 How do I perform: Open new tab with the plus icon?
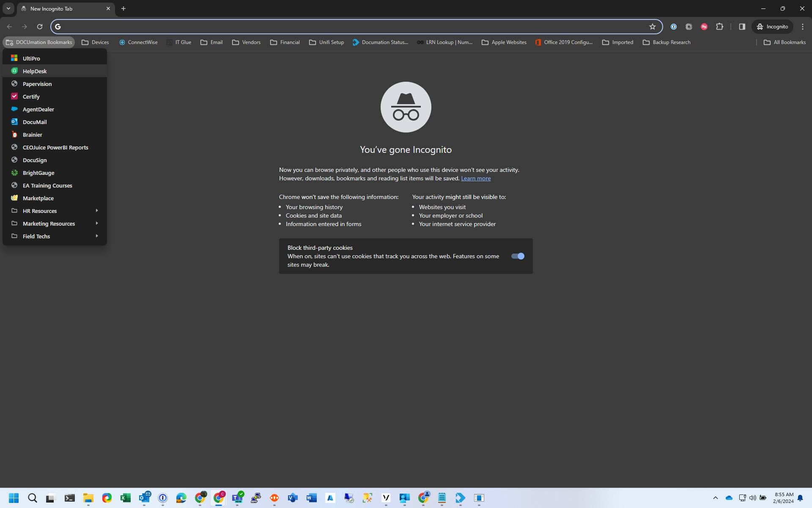[x=123, y=8]
